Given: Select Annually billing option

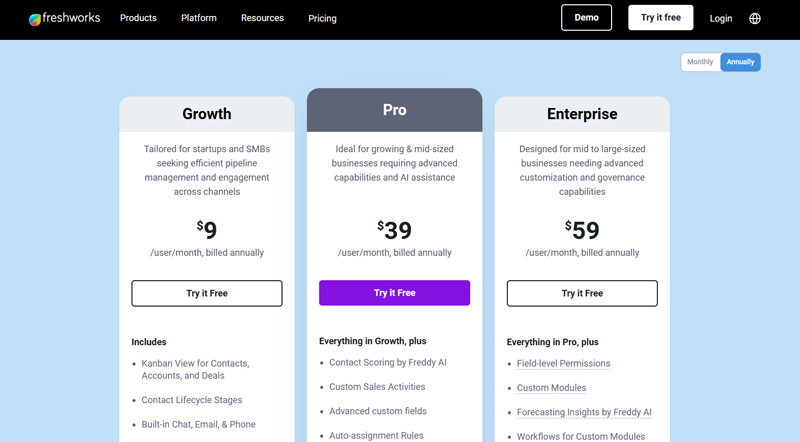Looking at the screenshot, I should (741, 62).
